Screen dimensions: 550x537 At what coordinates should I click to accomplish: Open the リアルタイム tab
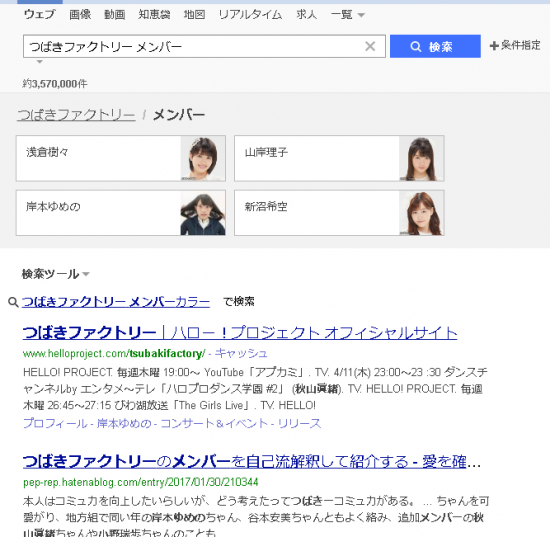pyautogui.click(x=250, y=14)
